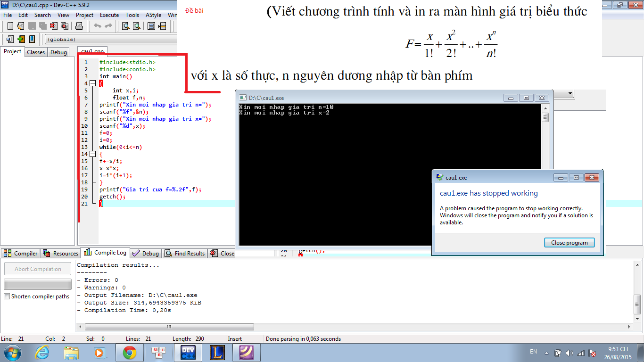This screenshot has width=644, height=362.
Task: Open Google Chrome from the taskbar
Action: 130,352
